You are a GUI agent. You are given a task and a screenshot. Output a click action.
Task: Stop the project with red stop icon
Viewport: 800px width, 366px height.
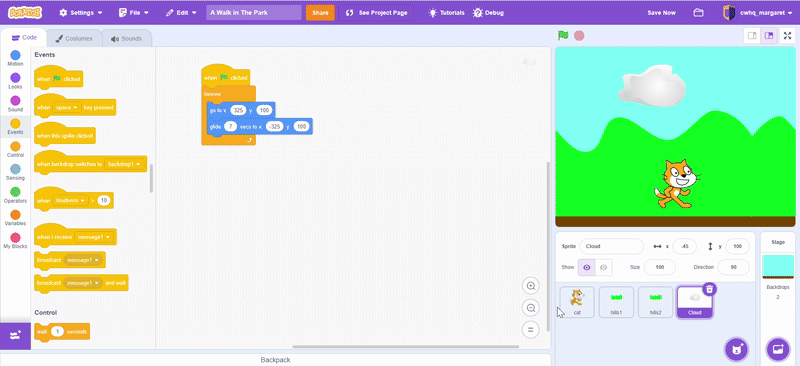pyautogui.click(x=579, y=35)
